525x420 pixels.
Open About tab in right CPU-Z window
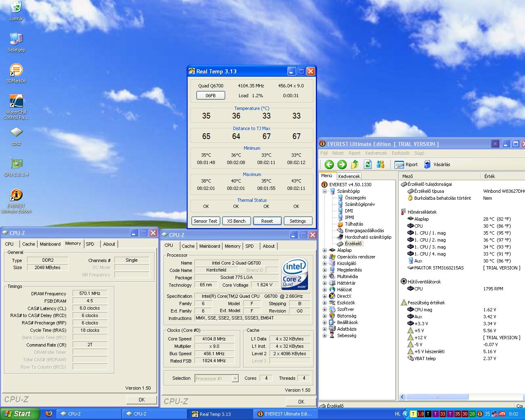tap(269, 246)
